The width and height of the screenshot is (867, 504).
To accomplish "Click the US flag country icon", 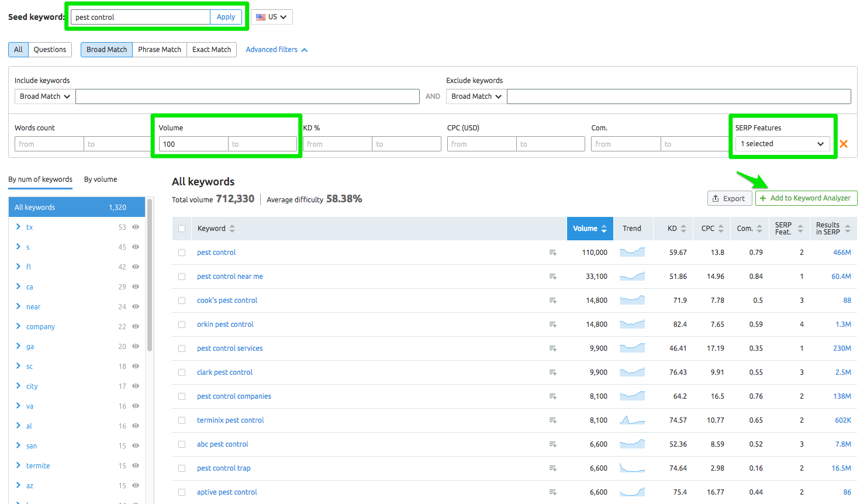I will (262, 17).
